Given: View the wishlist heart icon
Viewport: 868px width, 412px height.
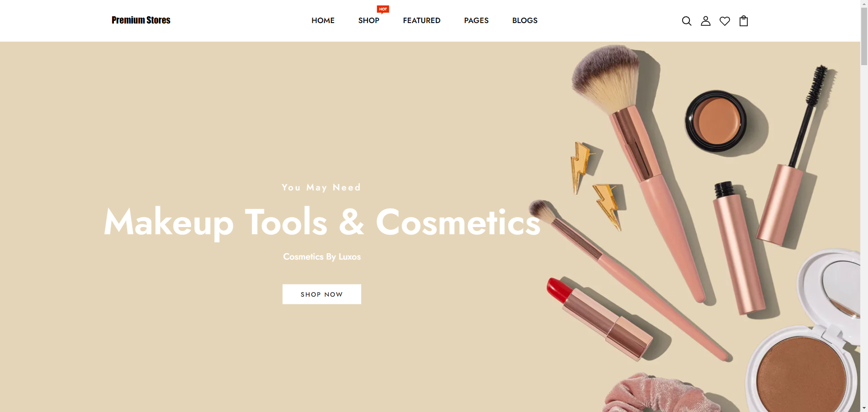Looking at the screenshot, I should point(724,21).
